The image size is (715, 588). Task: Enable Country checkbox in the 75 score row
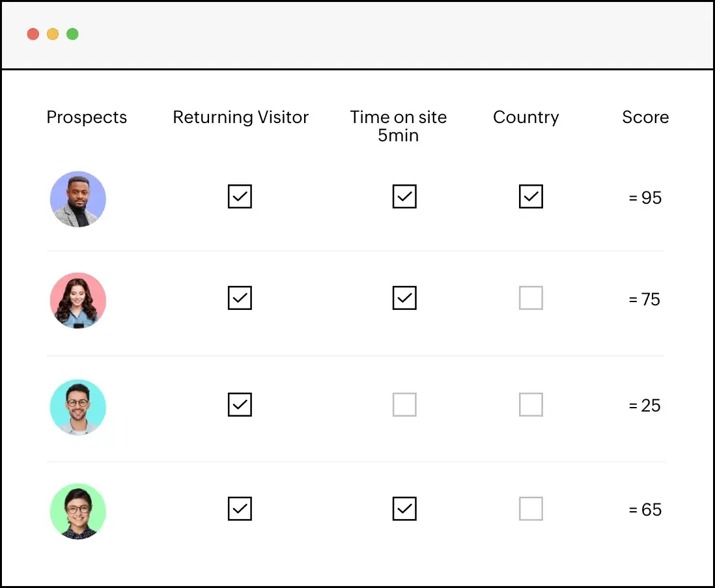[531, 298]
